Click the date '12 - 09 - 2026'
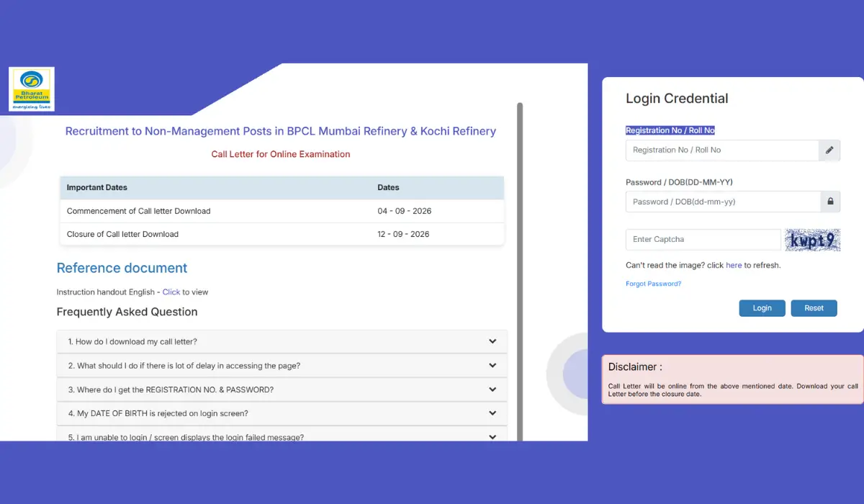Screen dimensions: 864x504 [403, 234]
